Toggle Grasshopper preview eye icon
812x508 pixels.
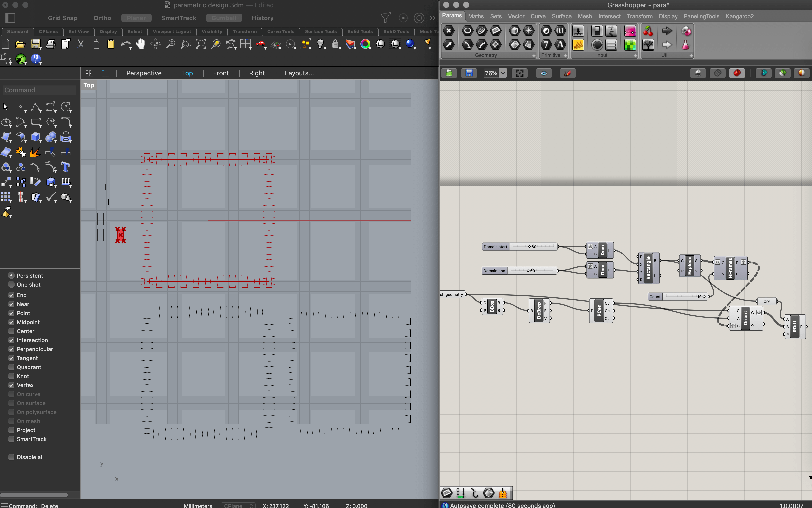coord(544,73)
